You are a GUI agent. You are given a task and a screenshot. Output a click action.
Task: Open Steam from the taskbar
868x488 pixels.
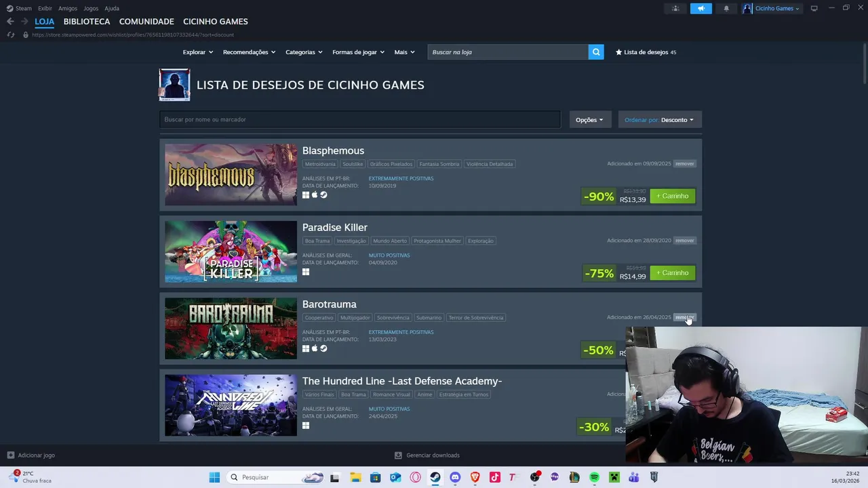[435, 477]
